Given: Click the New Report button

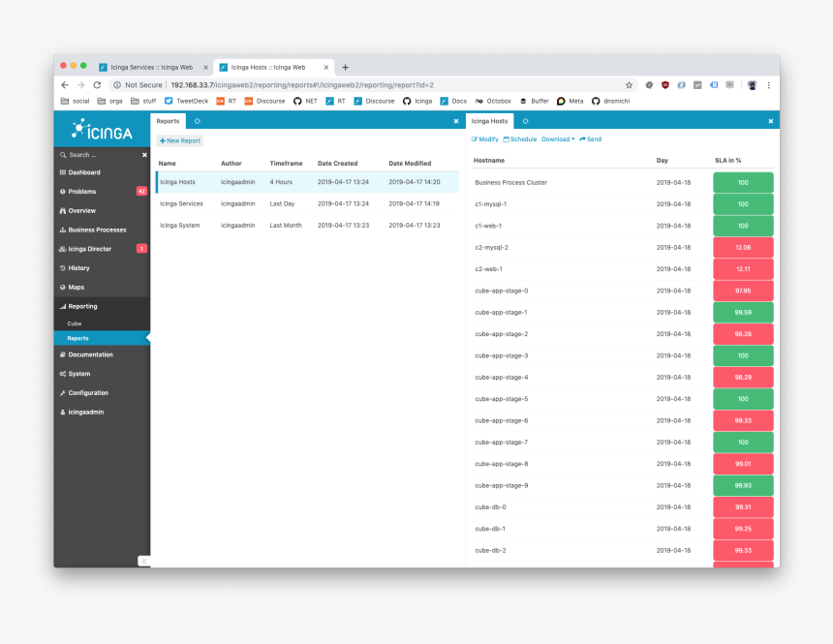Looking at the screenshot, I should pyautogui.click(x=180, y=140).
